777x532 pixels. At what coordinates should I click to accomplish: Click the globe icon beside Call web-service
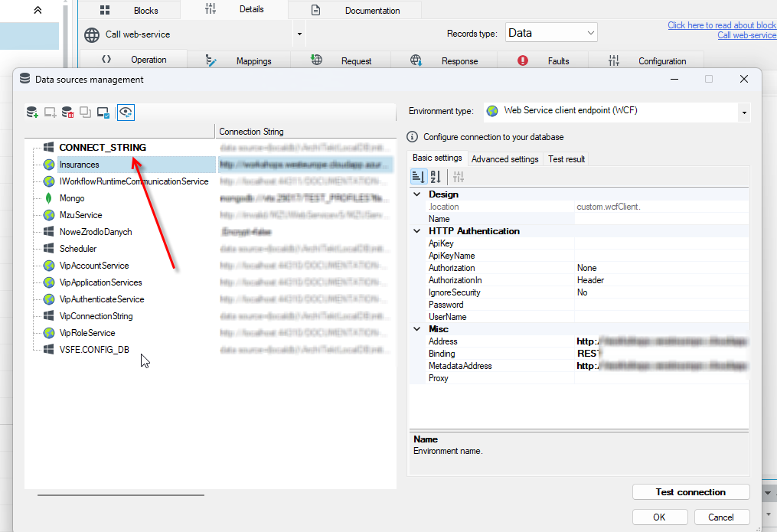(92, 34)
